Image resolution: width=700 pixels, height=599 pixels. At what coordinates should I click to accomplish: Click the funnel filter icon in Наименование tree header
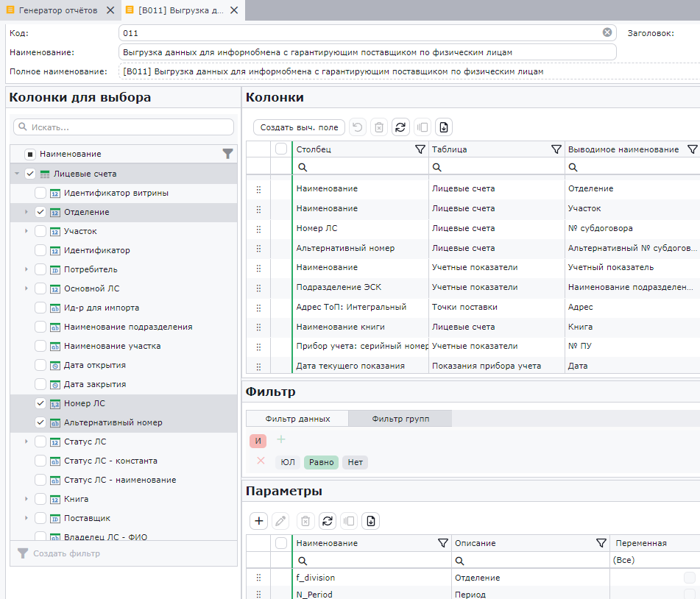point(227,154)
